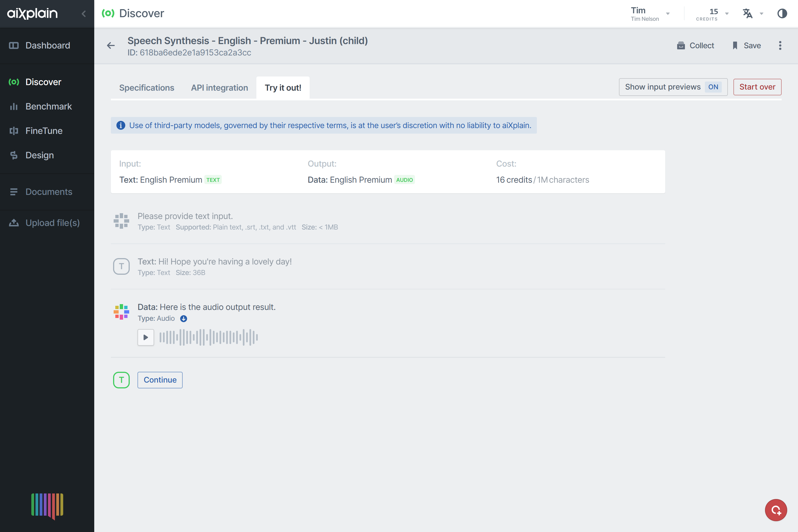Click the Continue button
Screen dimensions: 798x532
pos(160,380)
